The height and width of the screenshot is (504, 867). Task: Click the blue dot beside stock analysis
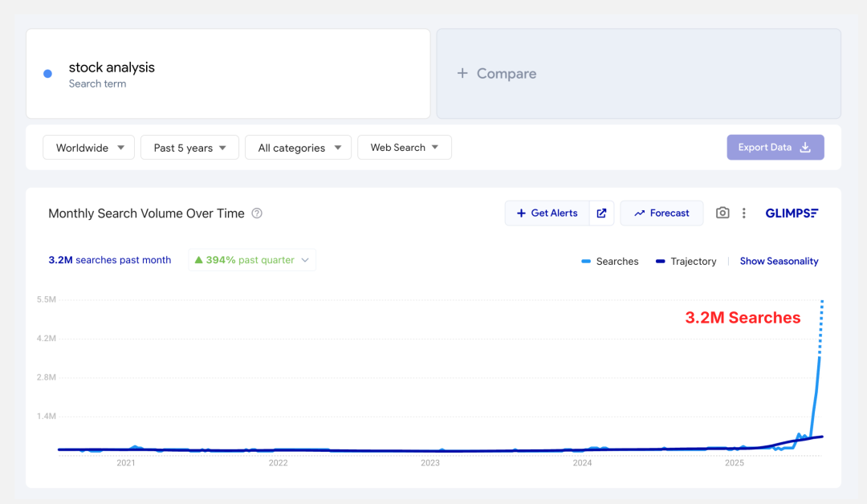pyautogui.click(x=47, y=74)
